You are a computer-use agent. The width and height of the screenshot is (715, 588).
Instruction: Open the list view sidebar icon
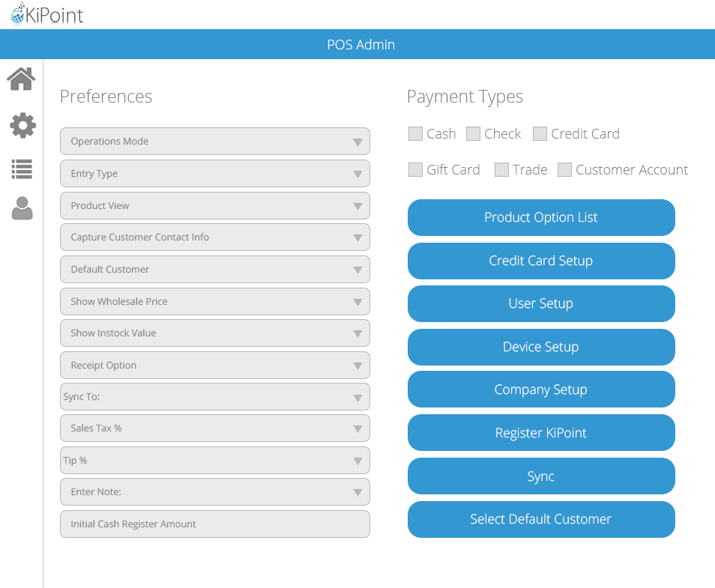pos(22,169)
